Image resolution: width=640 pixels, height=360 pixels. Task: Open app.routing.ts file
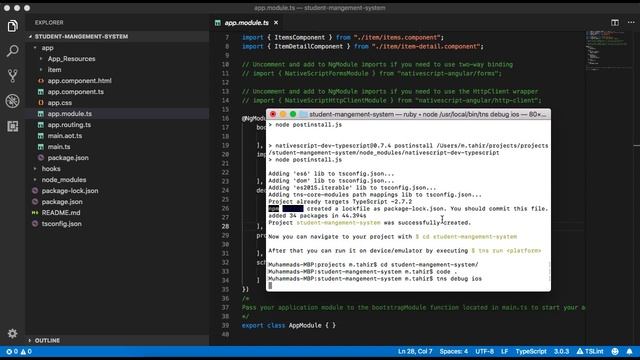click(69, 125)
